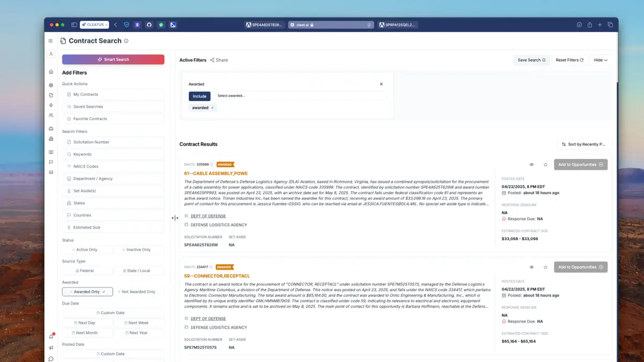644x362 pixels.
Task: Click info icon next to NAICS 335999
Action: coord(211,165)
